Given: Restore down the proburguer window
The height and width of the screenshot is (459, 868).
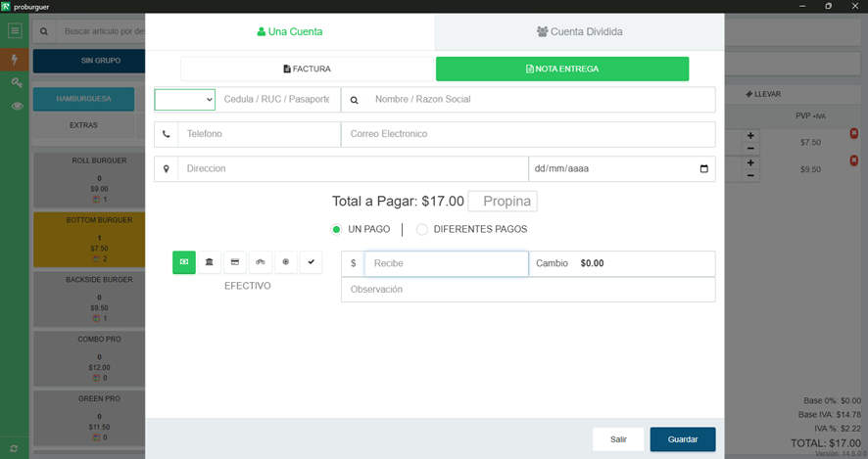Looking at the screenshot, I should (828, 6).
